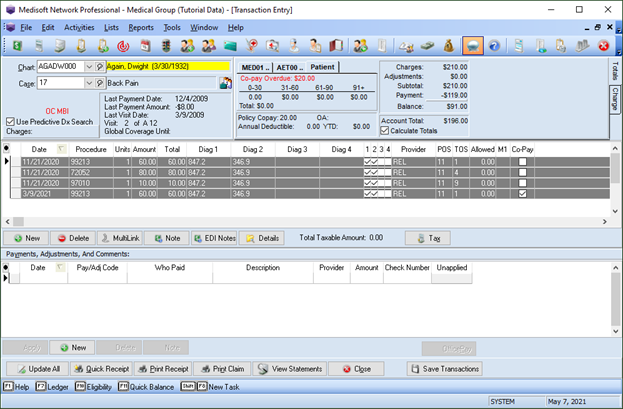The width and height of the screenshot is (623, 409).
Task: Click the F11 key icon beside Quick Balance
Action: (123, 386)
